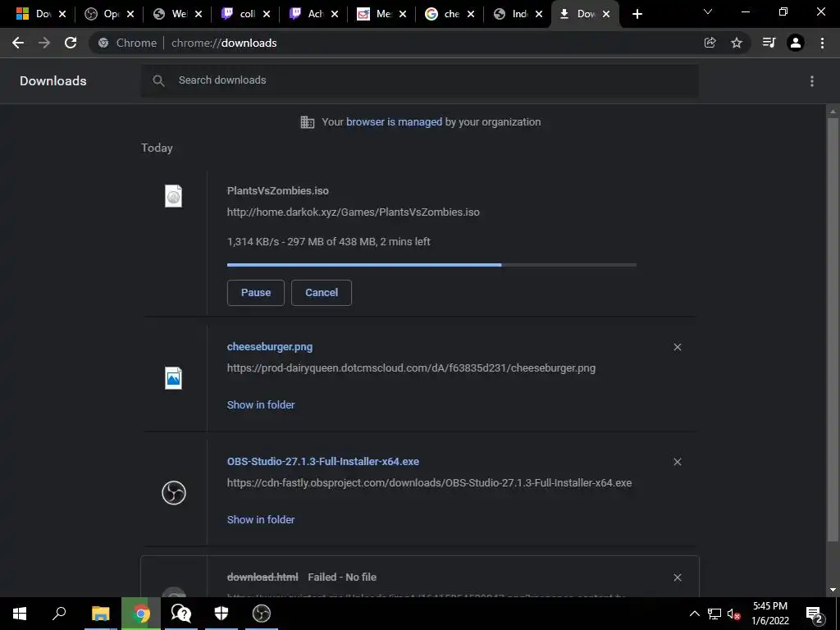840x630 pixels.
Task: Open Windows taskbar search
Action: point(59,614)
